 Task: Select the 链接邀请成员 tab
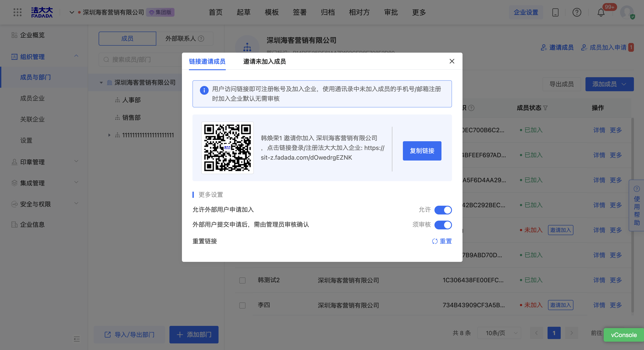pos(207,62)
